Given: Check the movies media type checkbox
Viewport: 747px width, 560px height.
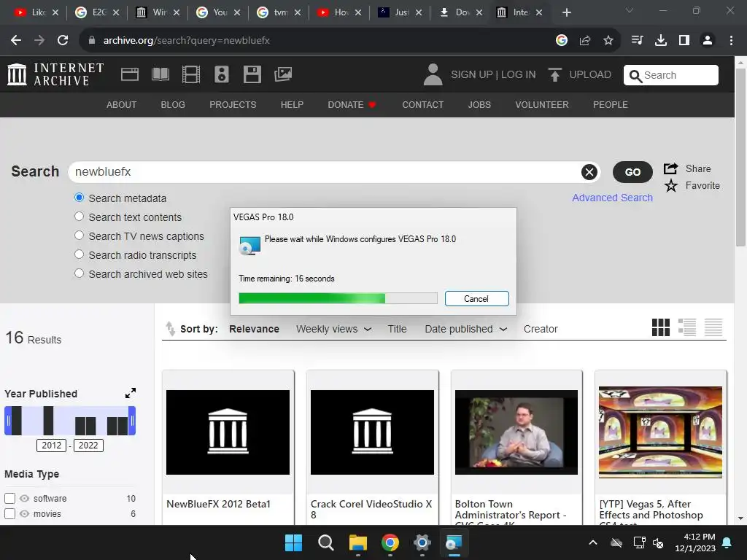Looking at the screenshot, I should (10, 514).
